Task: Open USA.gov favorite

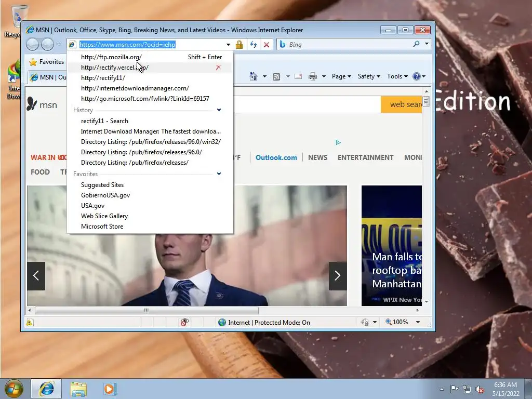Action: [150, 206]
